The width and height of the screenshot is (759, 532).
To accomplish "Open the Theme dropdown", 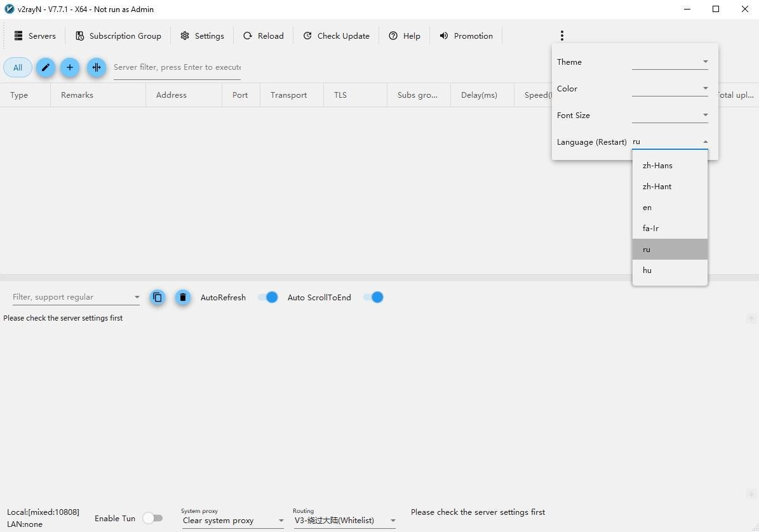I will click(670, 62).
